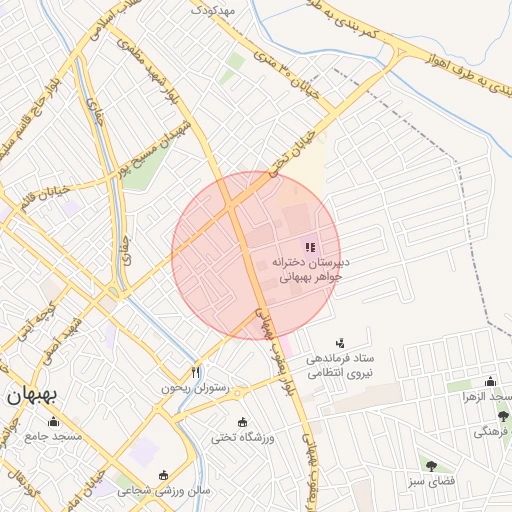The height and width of the screenshot is (512, 512).
Task: Click the school icon above دبیرستان دخترانه جواهر بهبهانی
Action: tap(310, 247)
